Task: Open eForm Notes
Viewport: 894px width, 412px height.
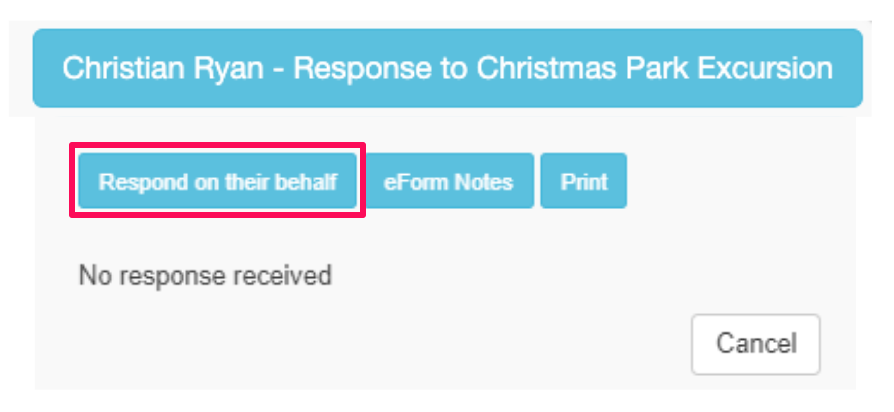Action: 448,181
